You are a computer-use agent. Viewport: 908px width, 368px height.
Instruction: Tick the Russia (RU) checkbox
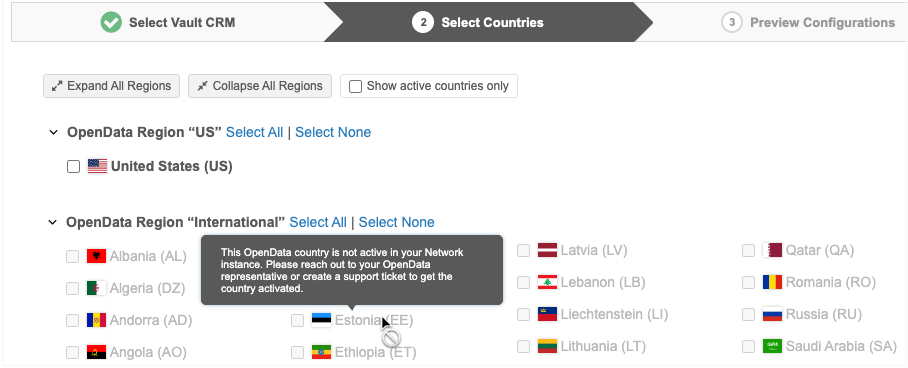[x=749, y=315]
